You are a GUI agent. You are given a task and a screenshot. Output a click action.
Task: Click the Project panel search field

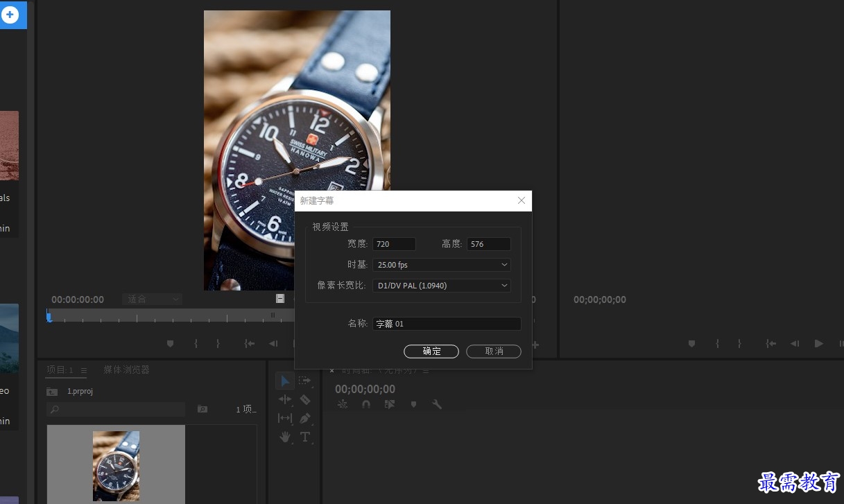116,410
